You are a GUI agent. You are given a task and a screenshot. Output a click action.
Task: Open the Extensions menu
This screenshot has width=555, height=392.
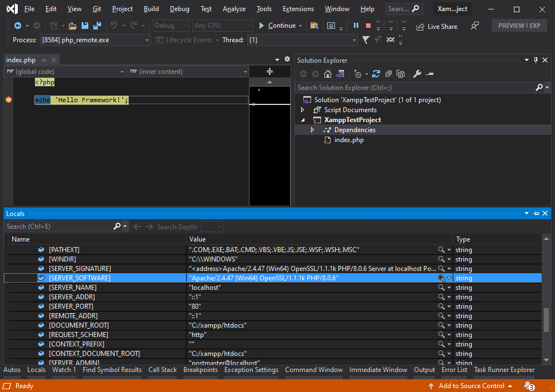[298, 9]
